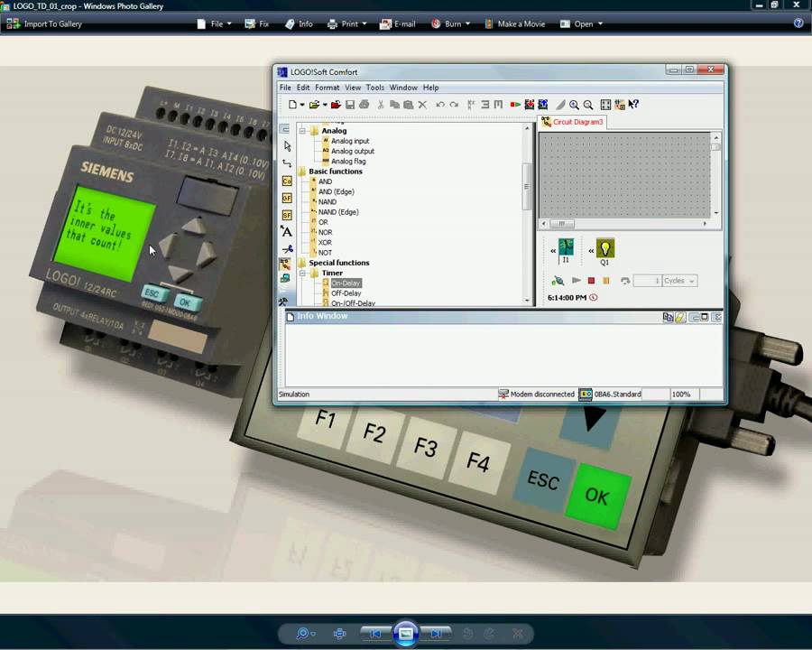812x650 pixels.
Task: Click the Paste toolbar icon
Action: pyautogui.click(x=409, y=105)
